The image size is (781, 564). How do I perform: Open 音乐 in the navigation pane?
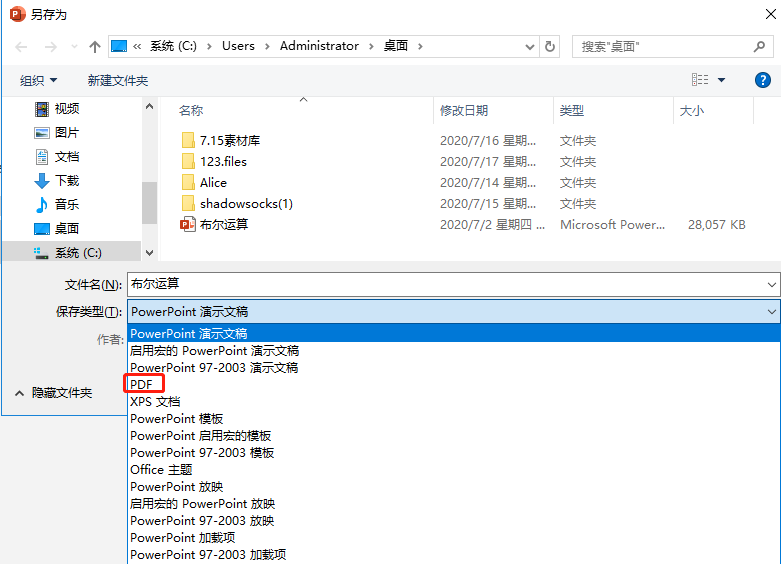point(67,204)
